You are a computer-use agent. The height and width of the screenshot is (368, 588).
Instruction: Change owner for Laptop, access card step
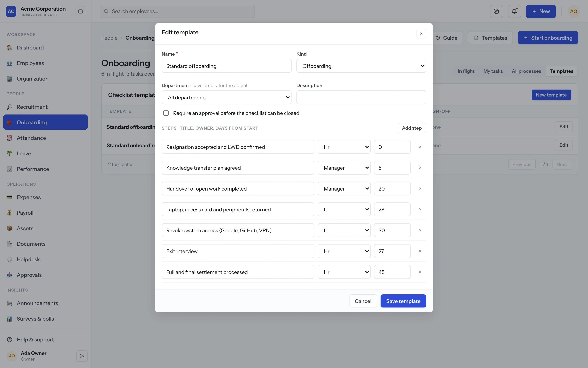pyautogui.click(x=344, y=209)
